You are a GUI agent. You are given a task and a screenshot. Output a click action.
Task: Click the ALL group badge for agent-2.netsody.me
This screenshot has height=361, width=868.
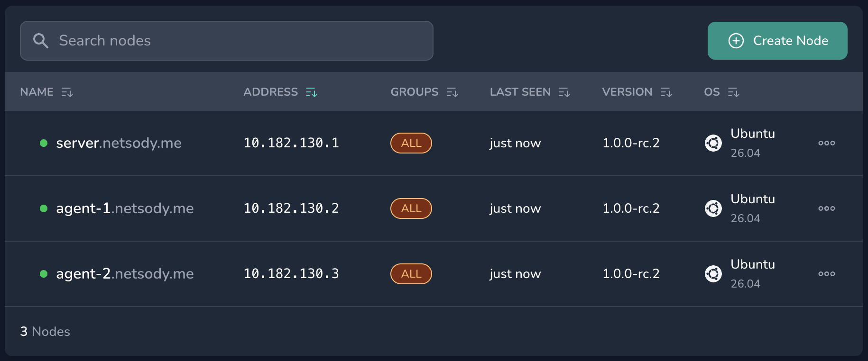point(411,274)
